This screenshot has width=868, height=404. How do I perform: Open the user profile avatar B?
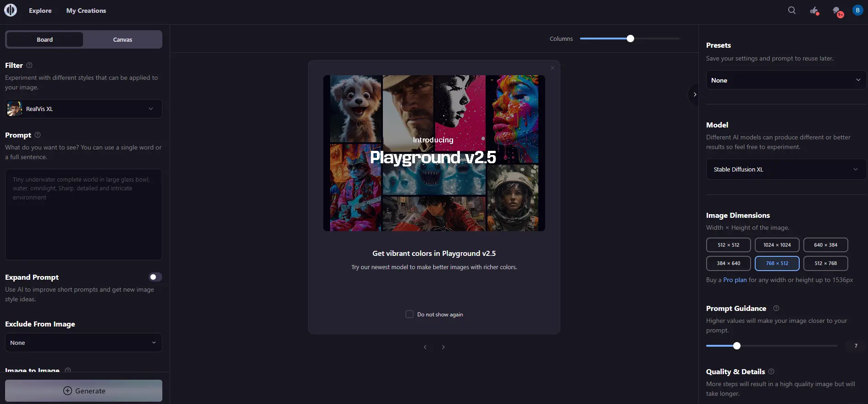click(858, 10)
